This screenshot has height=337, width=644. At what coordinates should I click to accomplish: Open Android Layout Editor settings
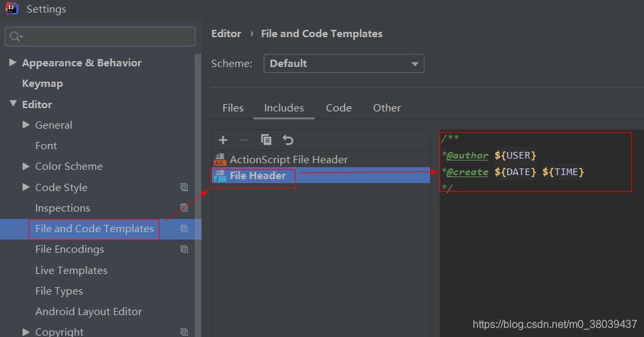88,312
